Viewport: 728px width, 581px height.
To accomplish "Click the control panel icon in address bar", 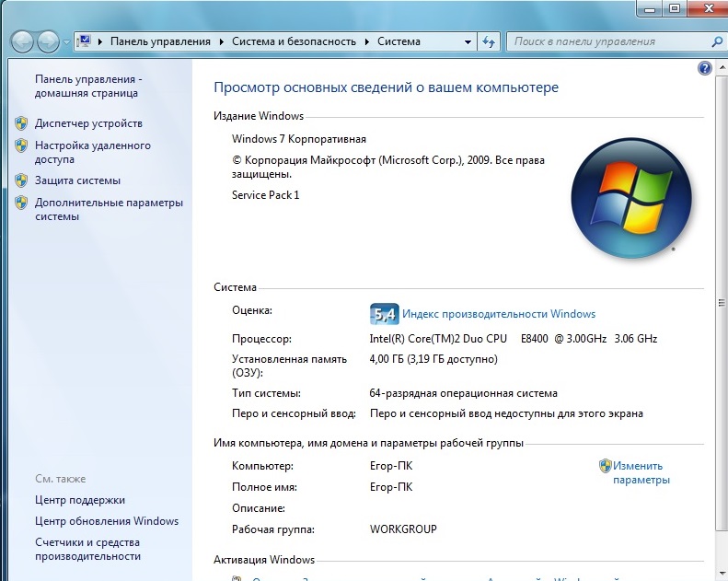I will [85, 41].
